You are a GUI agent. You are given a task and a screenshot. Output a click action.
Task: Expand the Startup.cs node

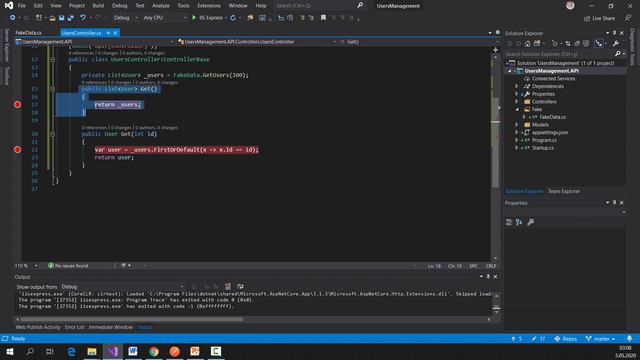tap(517, 148)
